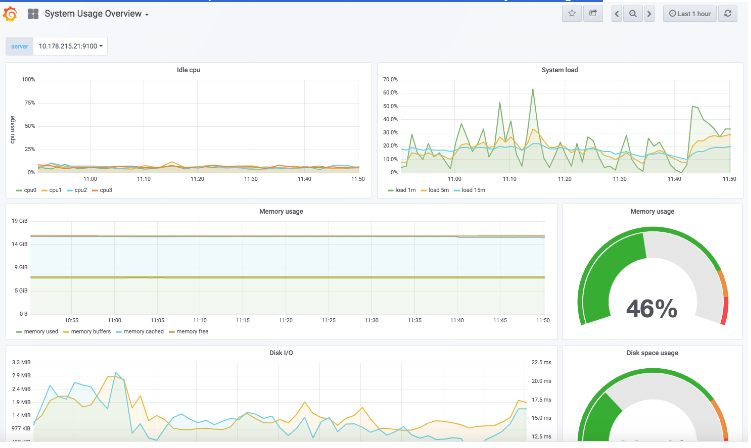The image size is (751, 448).
Task: Open the Memory usage gauge panel title
Action: click(652, 211)
